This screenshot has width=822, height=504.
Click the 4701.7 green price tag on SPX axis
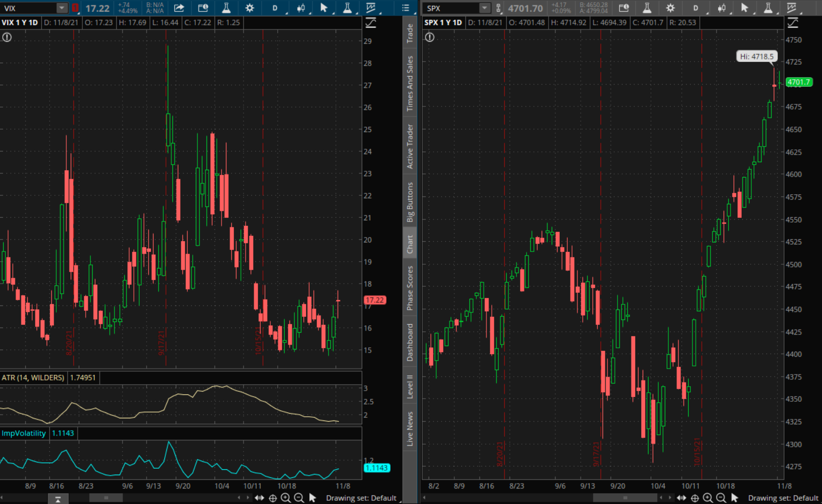(798, 82)
